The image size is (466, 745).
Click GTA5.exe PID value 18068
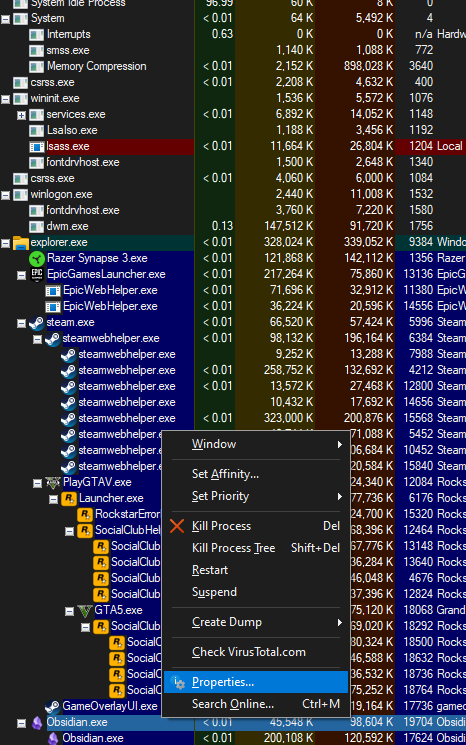coord(418,610)
